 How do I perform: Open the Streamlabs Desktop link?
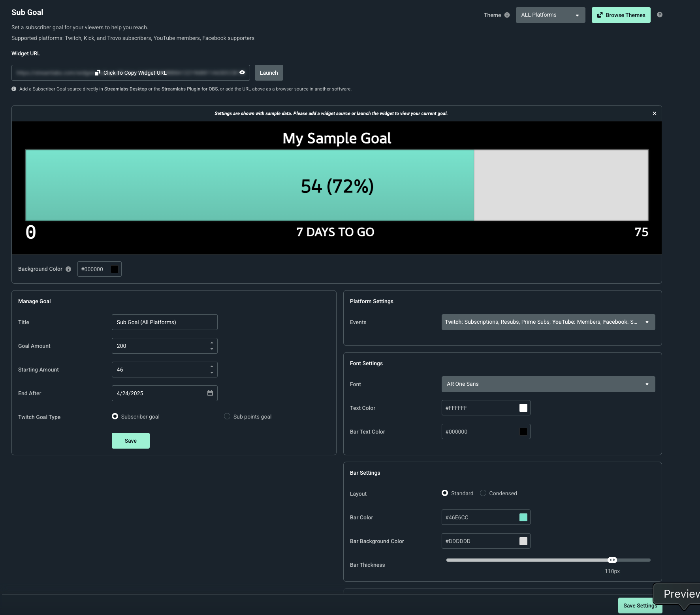pos(126,89)
